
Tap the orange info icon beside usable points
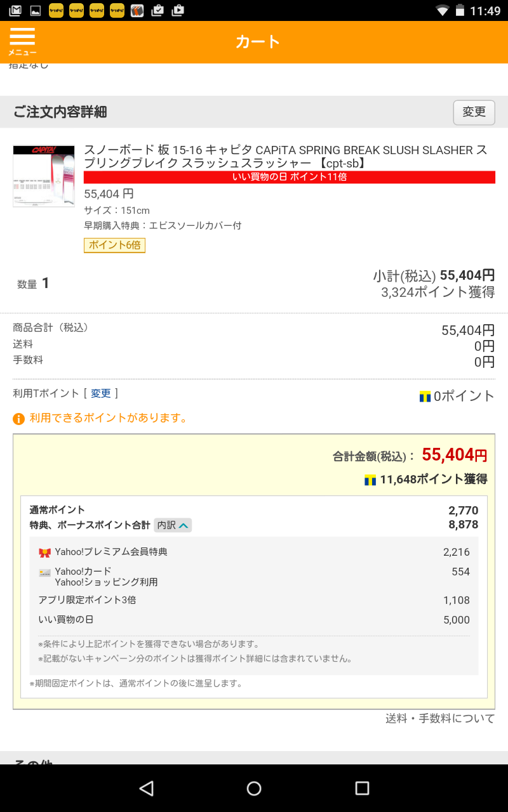pos(19,419)
